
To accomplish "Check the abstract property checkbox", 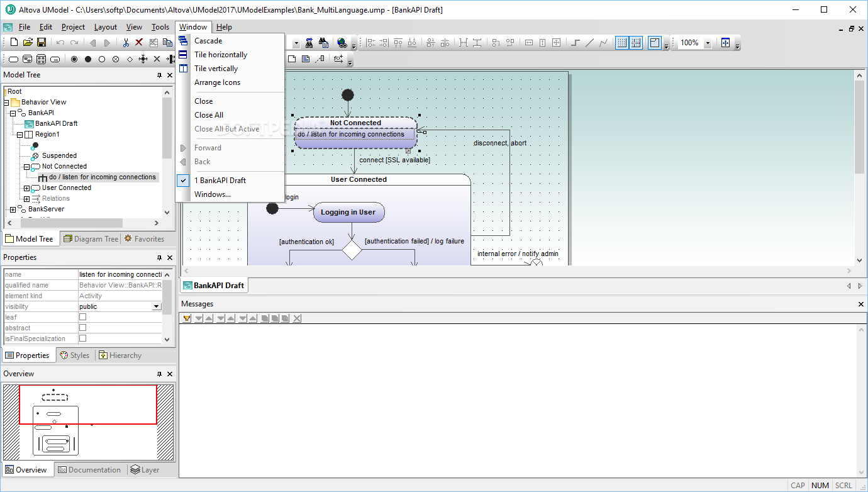I will [82, 328].
